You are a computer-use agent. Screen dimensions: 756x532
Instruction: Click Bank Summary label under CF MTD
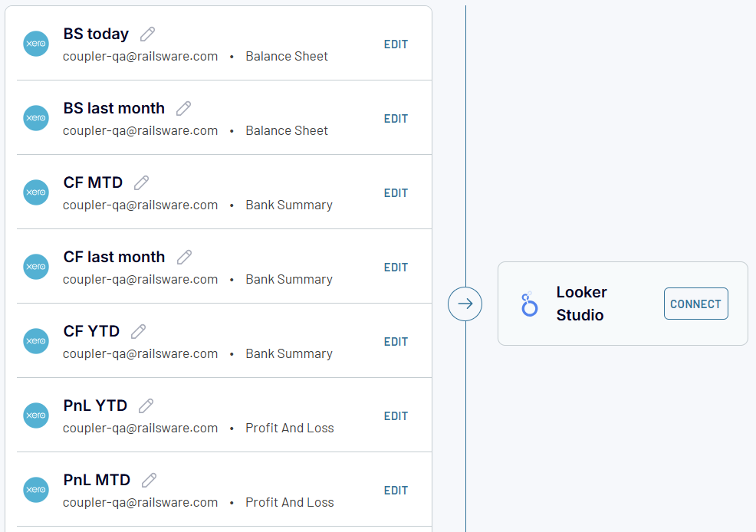click(x=289, y=205)
